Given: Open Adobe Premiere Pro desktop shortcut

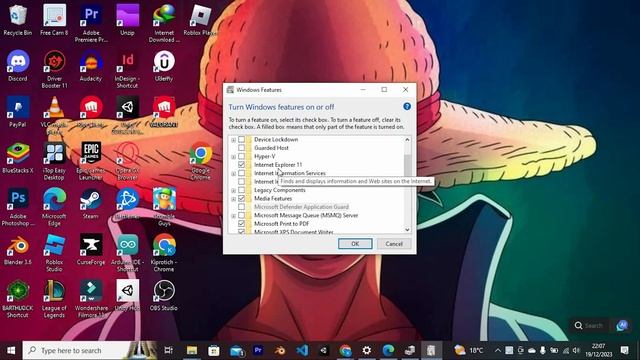Looking at the screenshot, I should [x=91, y=24].
